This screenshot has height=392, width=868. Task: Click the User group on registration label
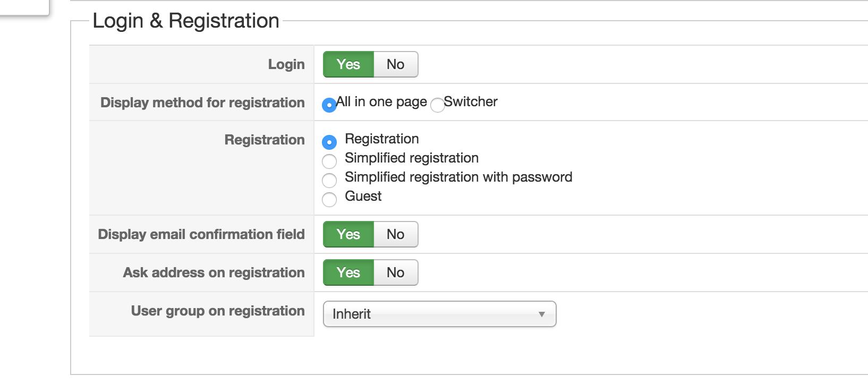pos(218,311)
